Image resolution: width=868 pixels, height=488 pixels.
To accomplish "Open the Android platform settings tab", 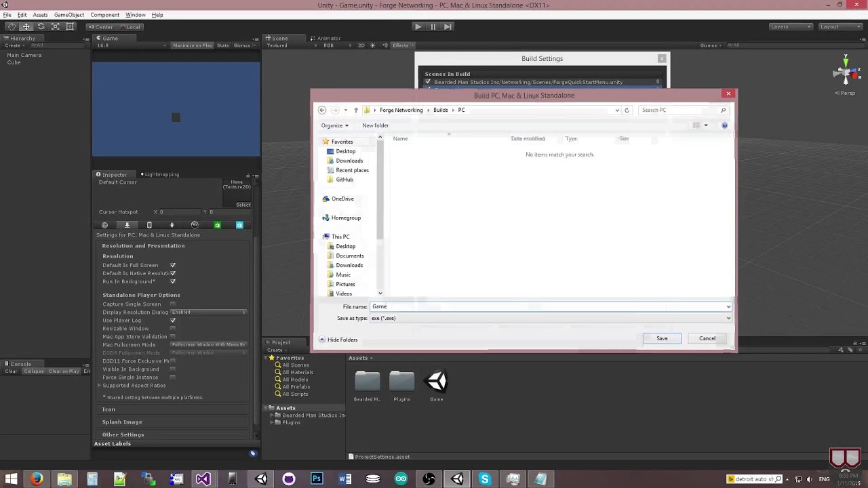I will pos(172,225).
